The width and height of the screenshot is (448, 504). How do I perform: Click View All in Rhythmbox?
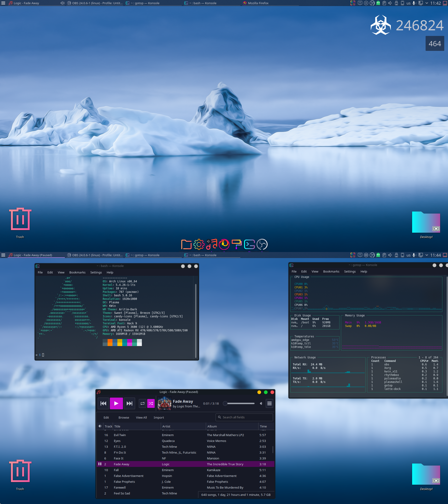[141, 417]
